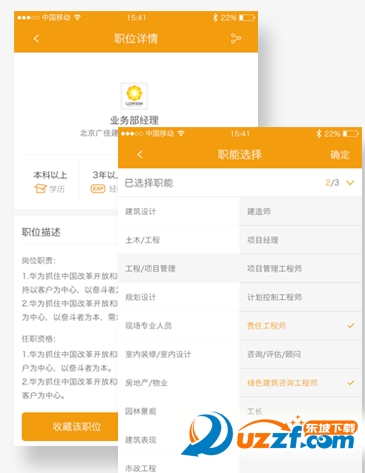Choose the 项目管理工程师 role

(301, 269)
